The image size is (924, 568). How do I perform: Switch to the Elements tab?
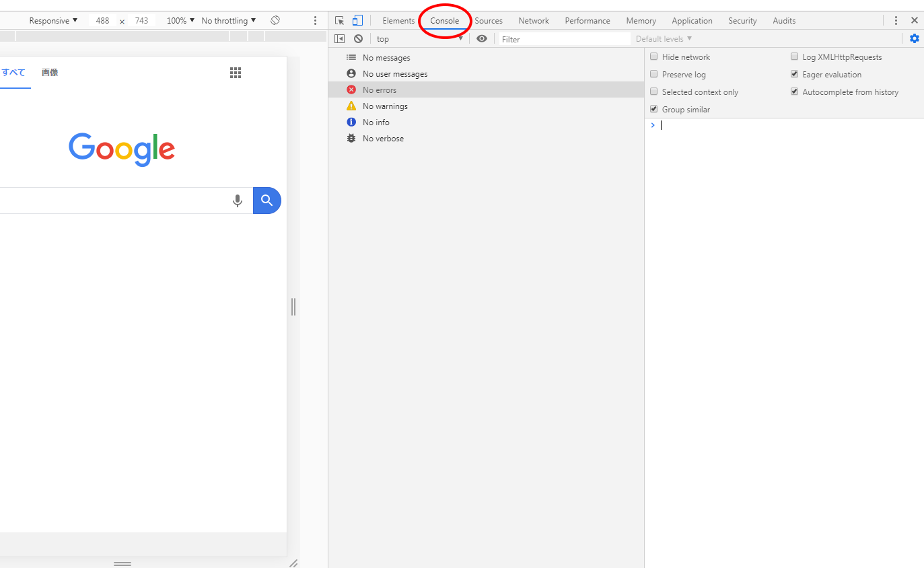coord(398,21)
